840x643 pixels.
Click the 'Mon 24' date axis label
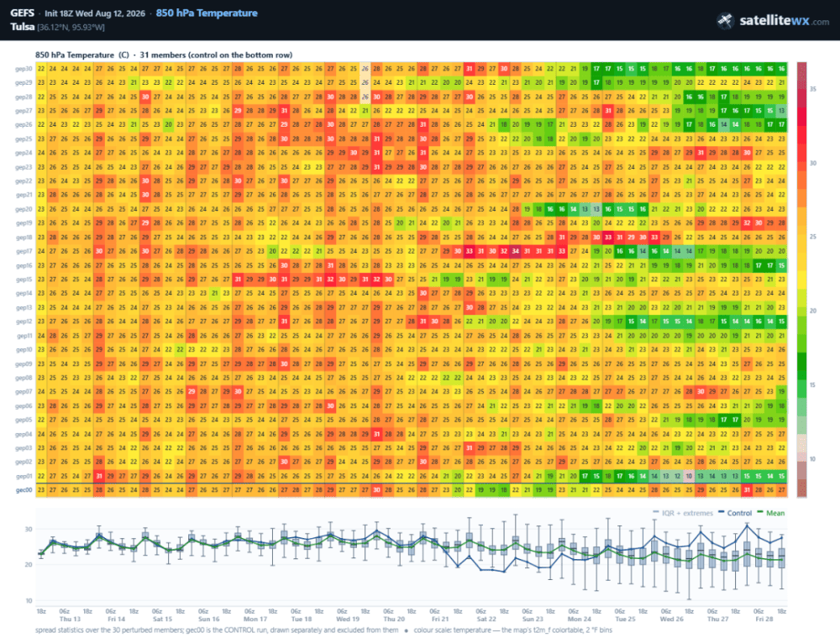pos(579,619)
